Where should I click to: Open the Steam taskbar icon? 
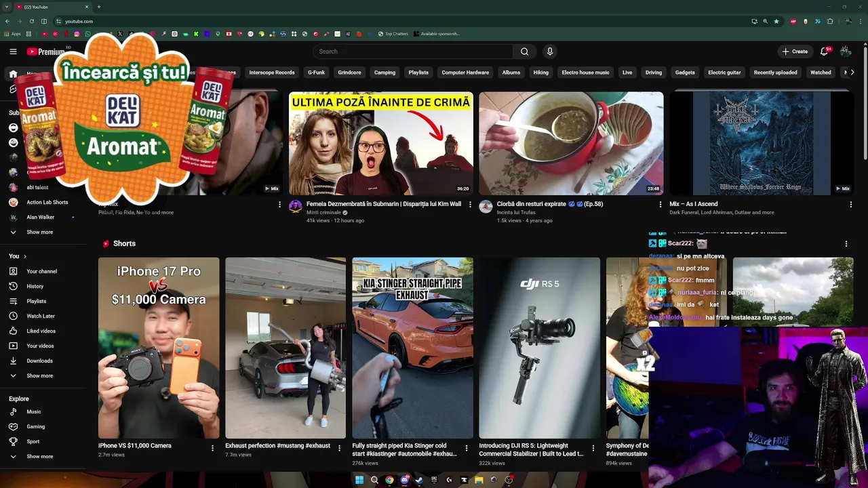click(x=419, y=480)
